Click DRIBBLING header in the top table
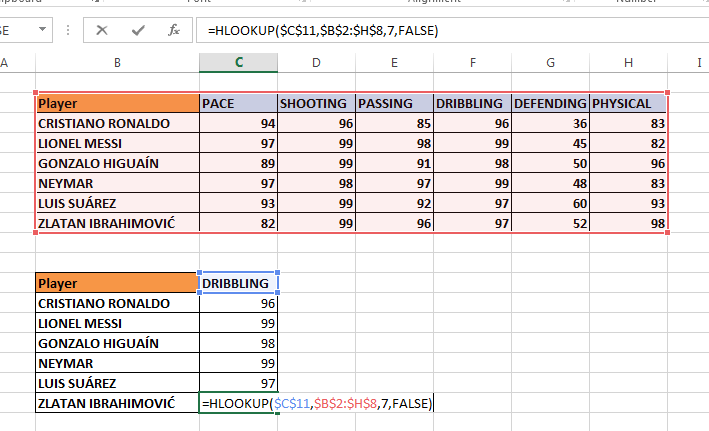The image size is (709, 431). click(473, 103)
